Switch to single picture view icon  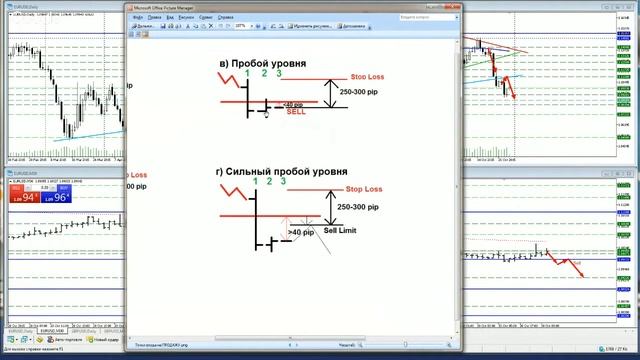click(145, 35)
